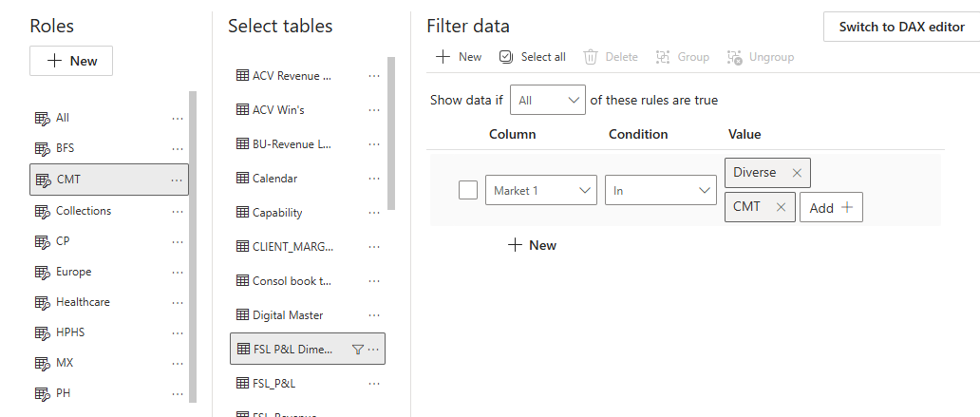980x417 pixels.
Task: Open more options for BFS role
Action: 178,149
